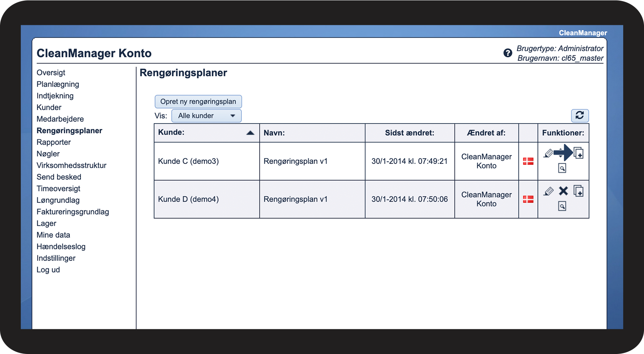Click Send besked link

click(59, 177)
